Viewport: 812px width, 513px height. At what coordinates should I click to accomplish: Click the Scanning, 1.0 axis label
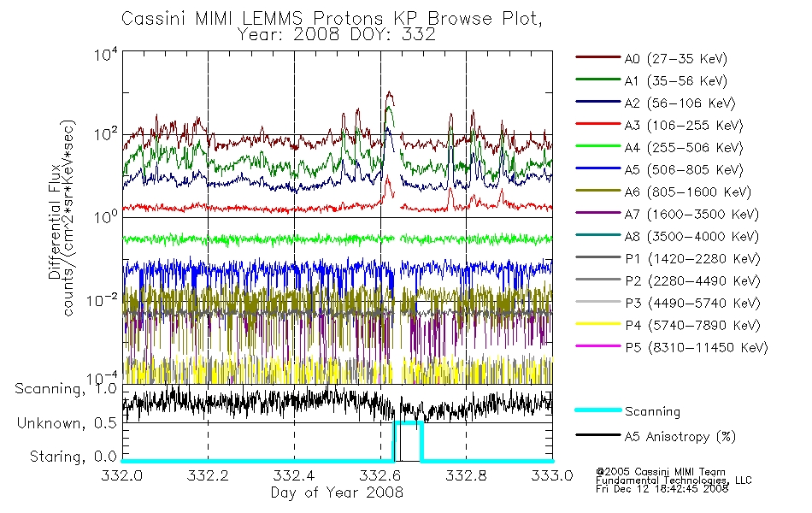coord(66,389)
